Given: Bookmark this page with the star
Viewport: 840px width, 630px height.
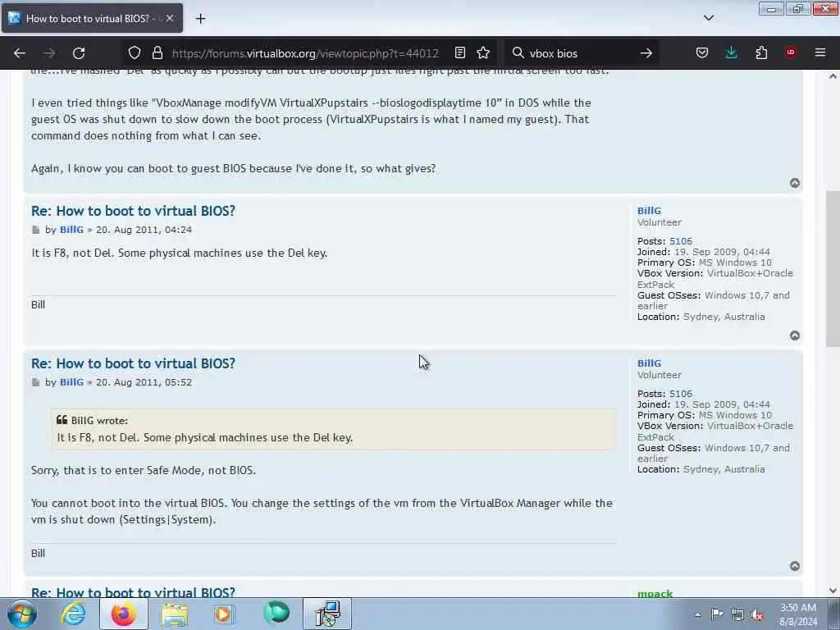Looking at the screenshot, I should (x=483, y=52).
